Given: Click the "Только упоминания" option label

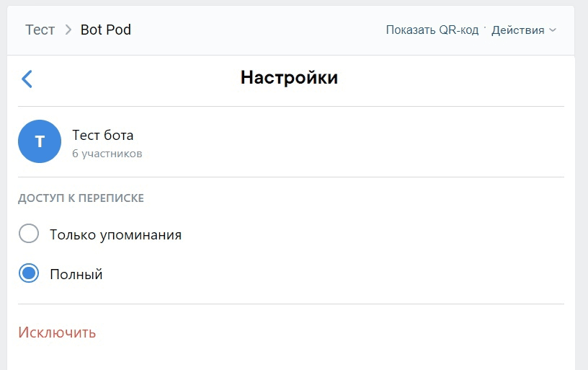Looking at the screenshot, I should pos(115,234).
